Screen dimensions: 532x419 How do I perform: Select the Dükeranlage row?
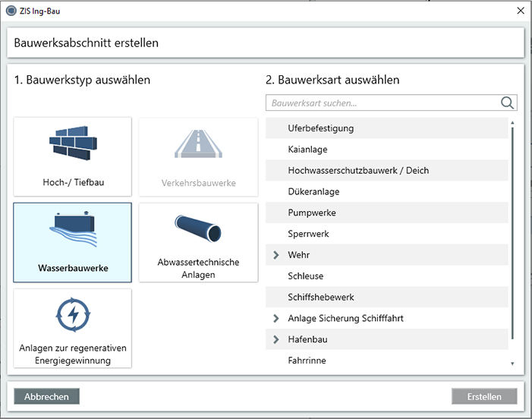(387, 192)
